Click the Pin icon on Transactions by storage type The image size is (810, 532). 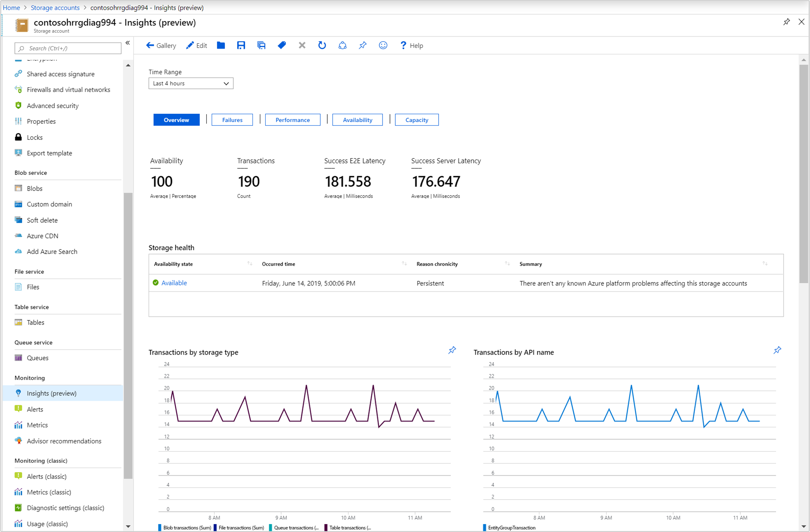point(451,350)
